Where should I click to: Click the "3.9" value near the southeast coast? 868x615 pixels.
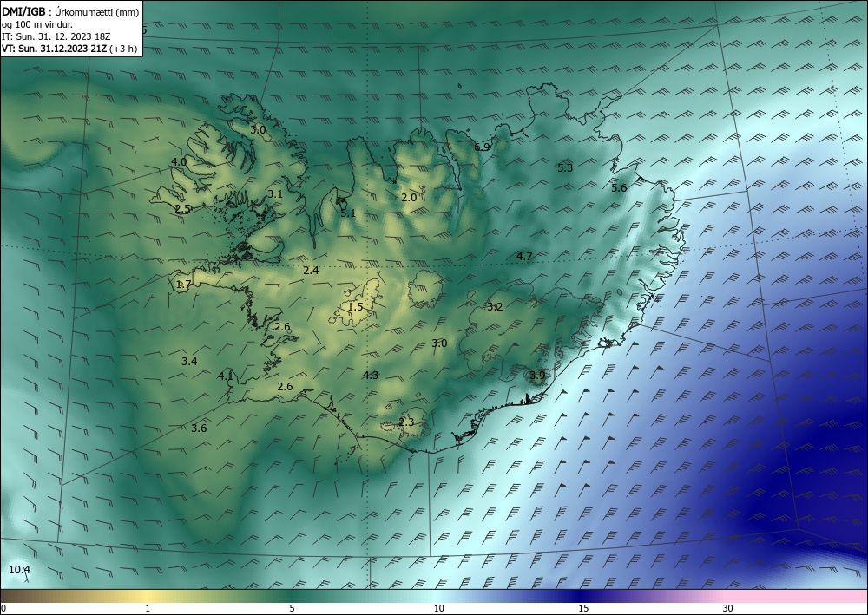coord(537,376)
